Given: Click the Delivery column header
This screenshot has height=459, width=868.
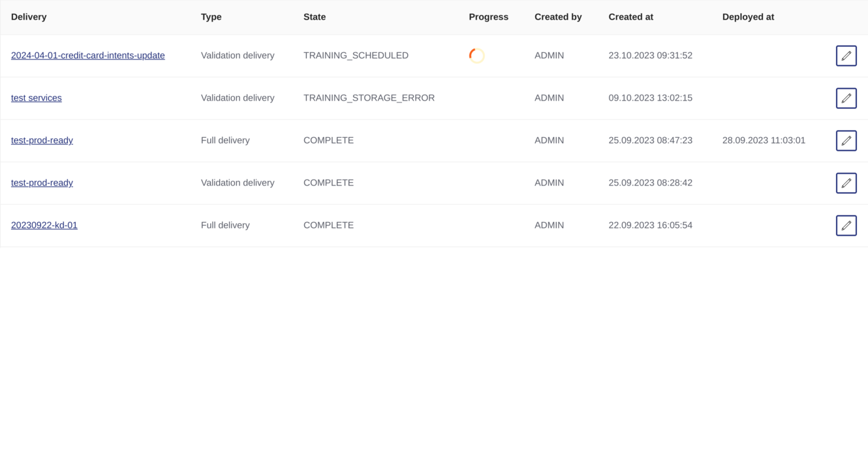Looking at the screenshot, I should (29, 17).
